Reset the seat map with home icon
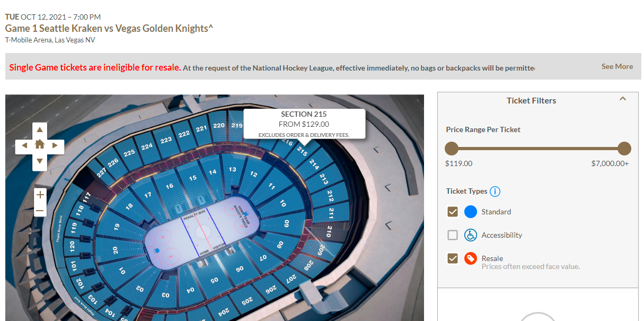This screenshot has width=644, height=321. tap(40, 145)
